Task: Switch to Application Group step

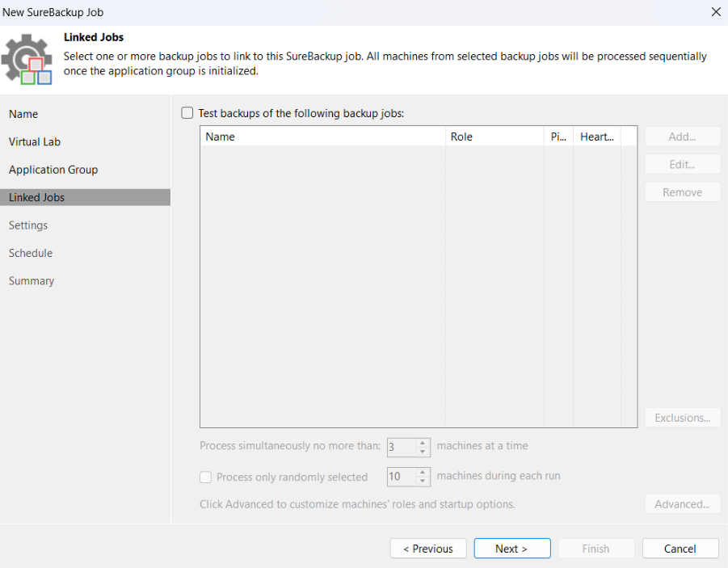Action: coord(53,170)
